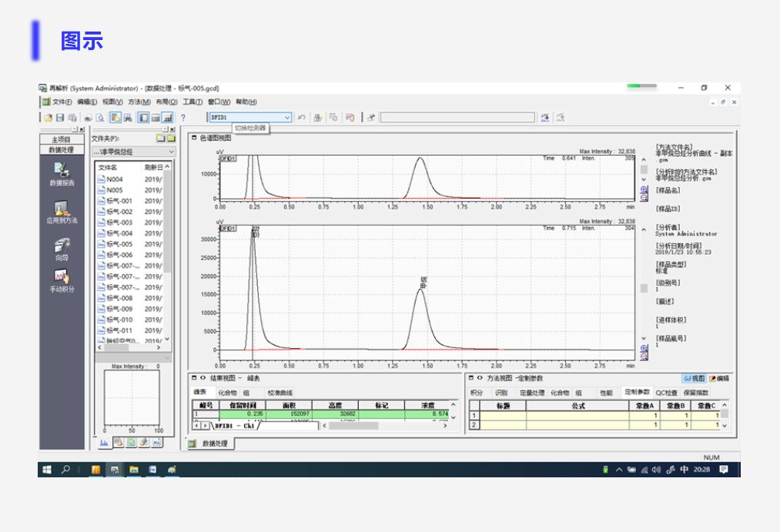Open the 方法(M) menu

[x=139, y=102]
